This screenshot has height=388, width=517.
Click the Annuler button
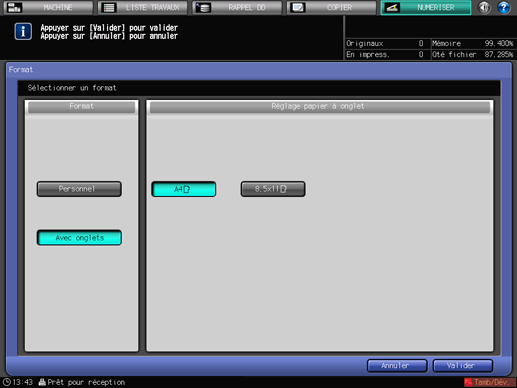[x=397, y=366]
